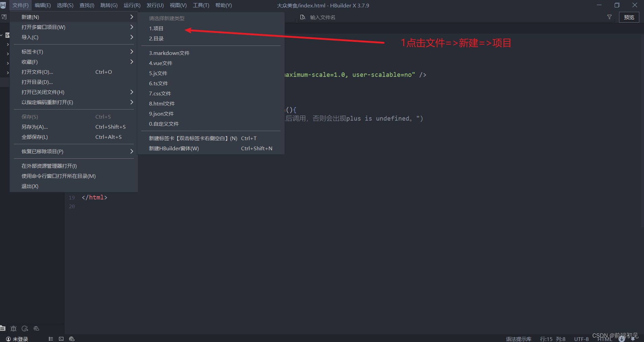Image resolution: width=644 pixels, height=342 pixels.
Task: Click the cloud globe icon in status bar
Action: pos(71,339)
